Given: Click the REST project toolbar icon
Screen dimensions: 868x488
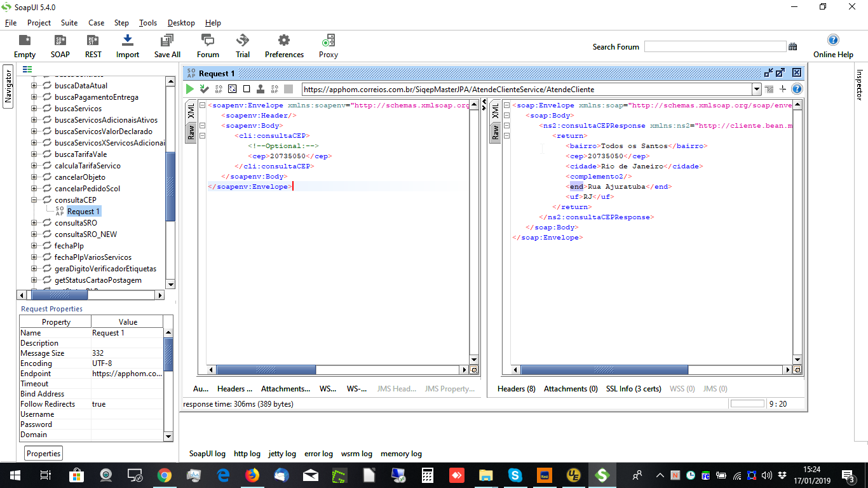Looking at the screenshot, I should (x=93, y=46).
